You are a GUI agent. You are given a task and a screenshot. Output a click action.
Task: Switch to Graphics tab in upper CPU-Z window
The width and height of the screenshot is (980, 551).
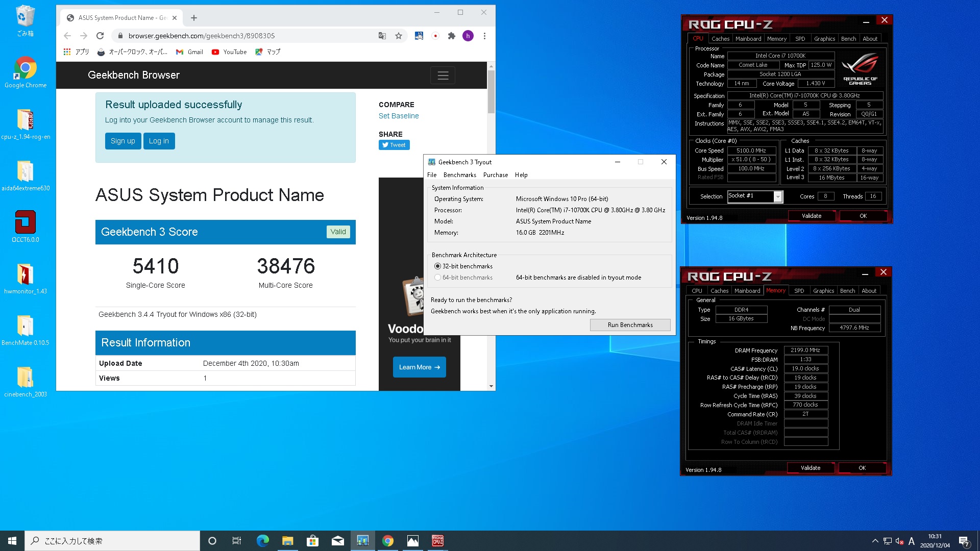coord(824,39)
